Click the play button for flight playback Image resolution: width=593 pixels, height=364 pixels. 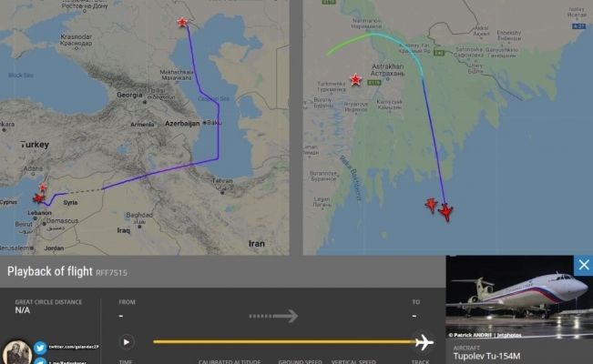pyautogui.click(x=127, y=342)
